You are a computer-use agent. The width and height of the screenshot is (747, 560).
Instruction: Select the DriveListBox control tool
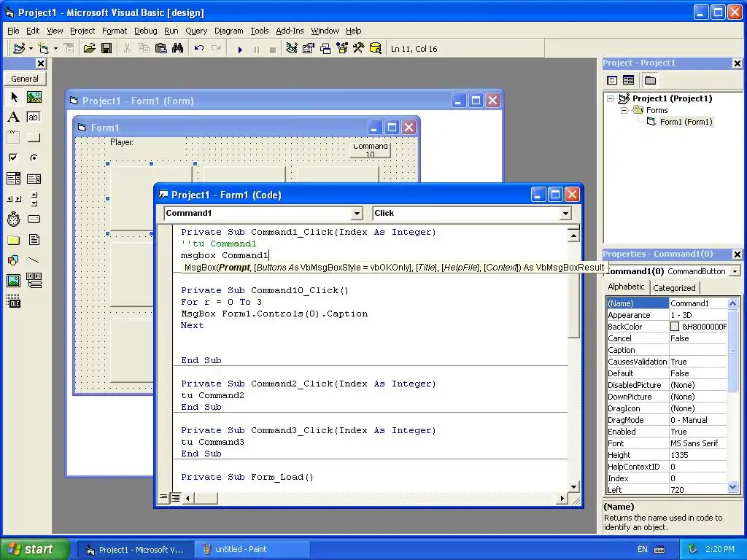click(x=34, y=219)
